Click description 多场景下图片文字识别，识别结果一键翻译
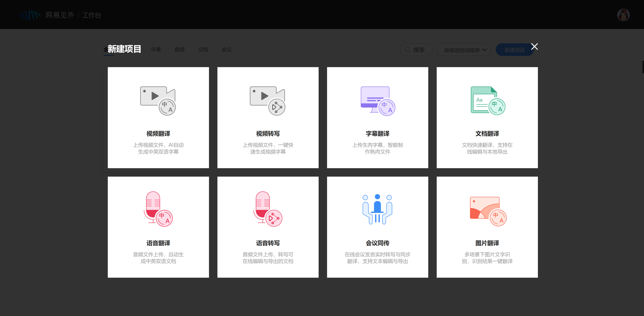 (487, 258)
